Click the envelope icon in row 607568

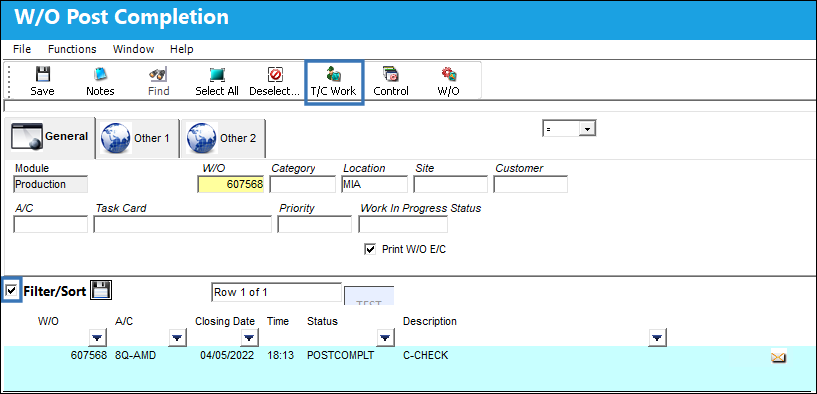pyautogui.click(x=778, y=357)
